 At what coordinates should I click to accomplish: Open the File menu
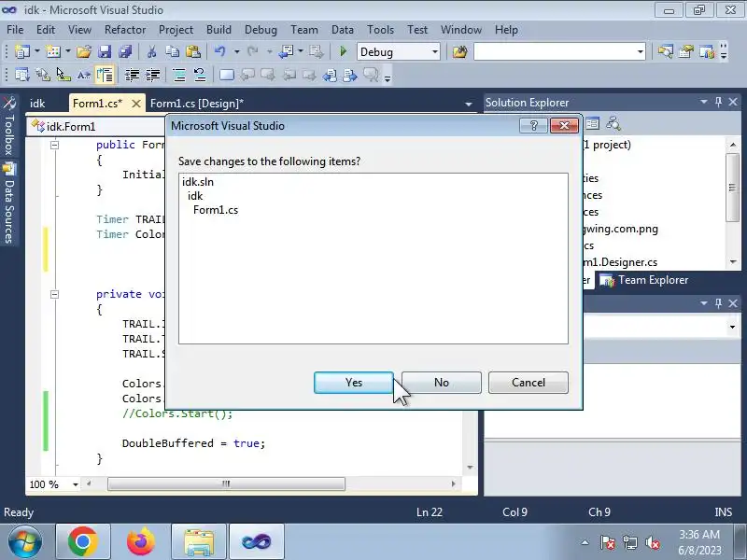[15, 30]
